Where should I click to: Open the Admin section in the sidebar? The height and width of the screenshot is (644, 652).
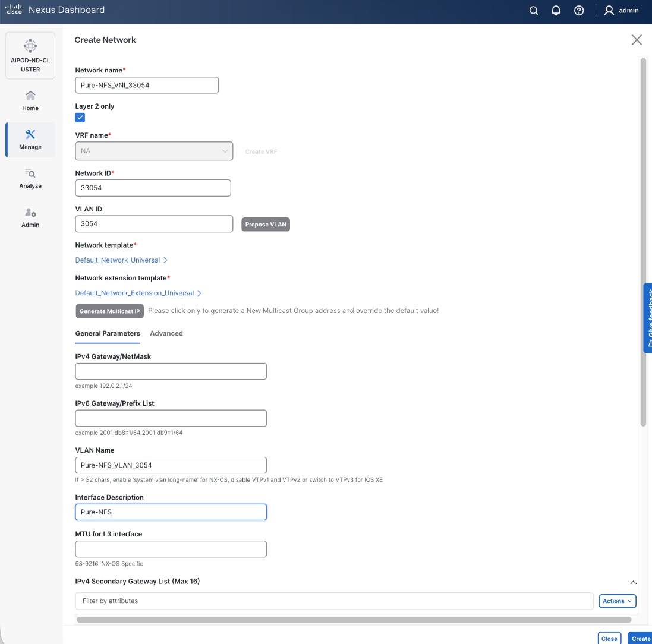(30, 216)
